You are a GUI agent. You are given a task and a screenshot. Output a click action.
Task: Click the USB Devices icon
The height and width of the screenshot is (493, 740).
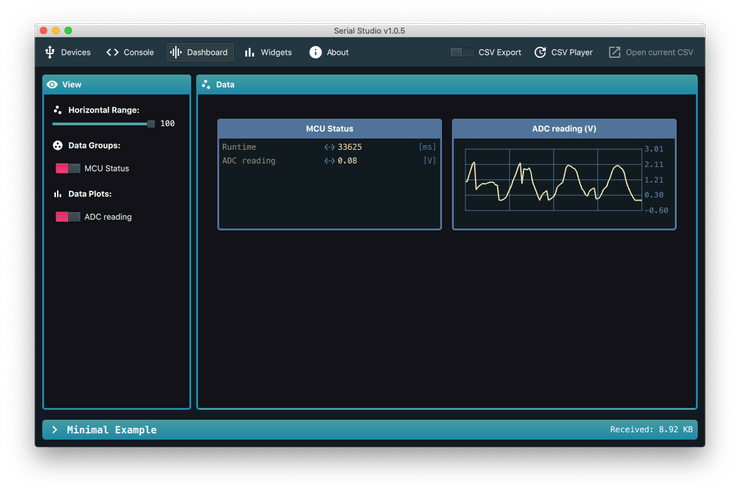[50, 52]
